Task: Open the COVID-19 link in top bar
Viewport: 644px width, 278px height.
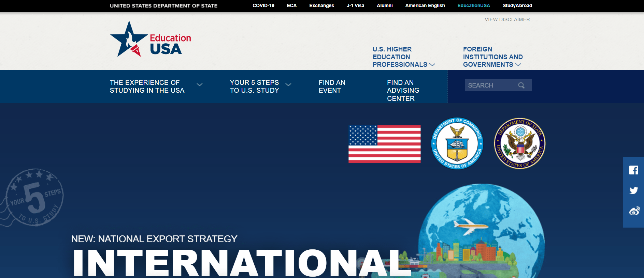Action: (263, 5)
